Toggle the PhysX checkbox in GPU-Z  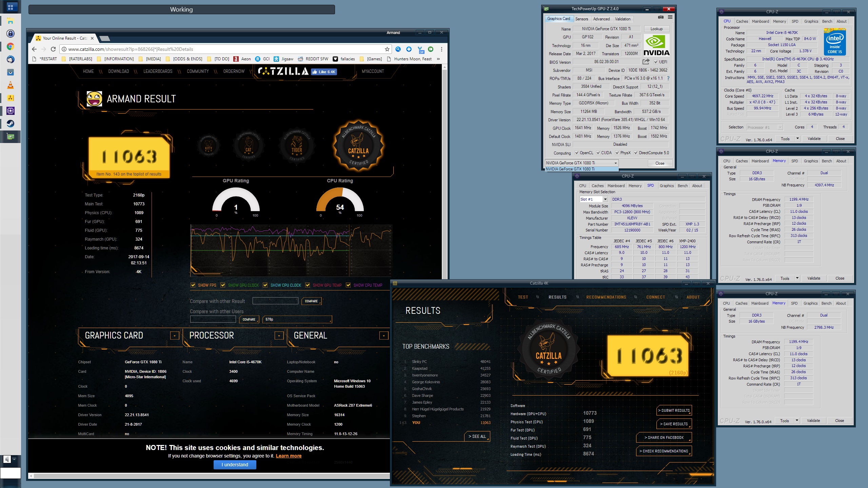(x=617, y=153)
